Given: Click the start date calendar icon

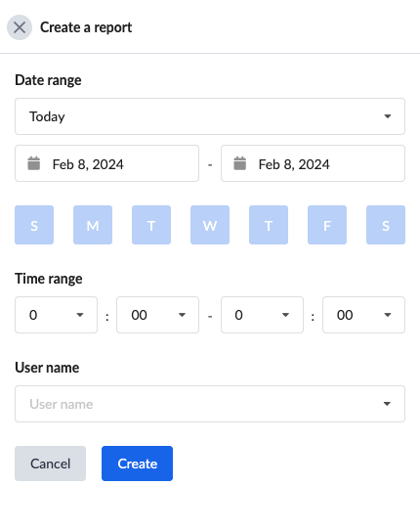Looking at the screenshot, I should (34, 163).
